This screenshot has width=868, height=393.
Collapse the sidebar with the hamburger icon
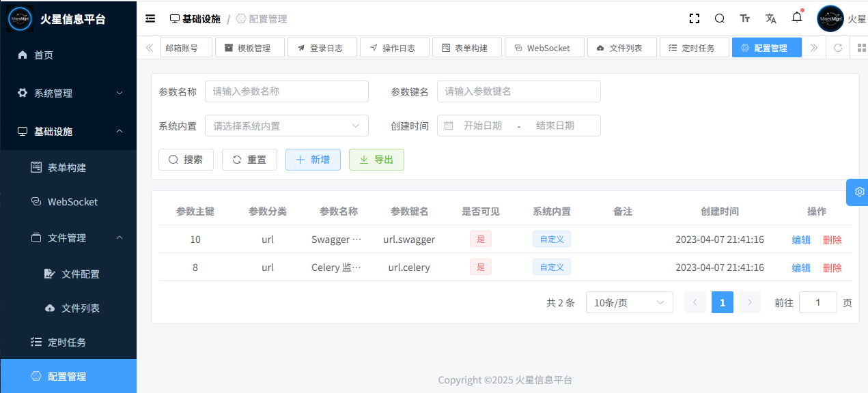[150, 19]
